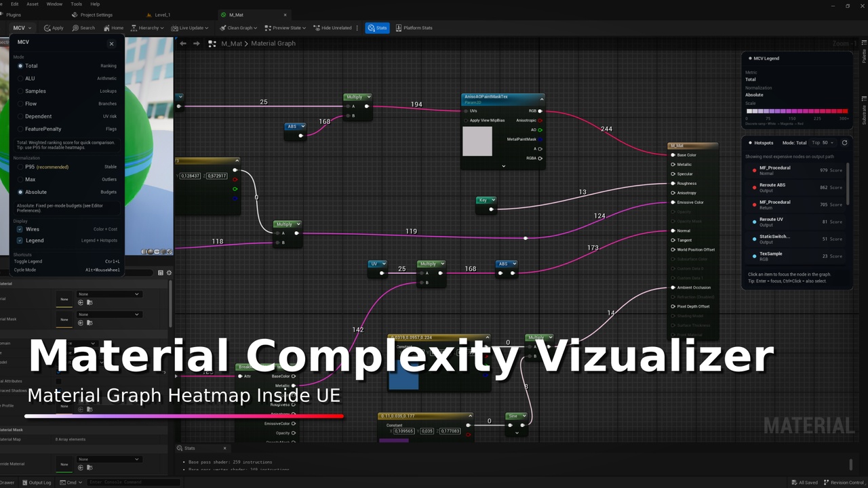Select the Samples mode radio button
The image size is (868, 488).
coord(20,91)
